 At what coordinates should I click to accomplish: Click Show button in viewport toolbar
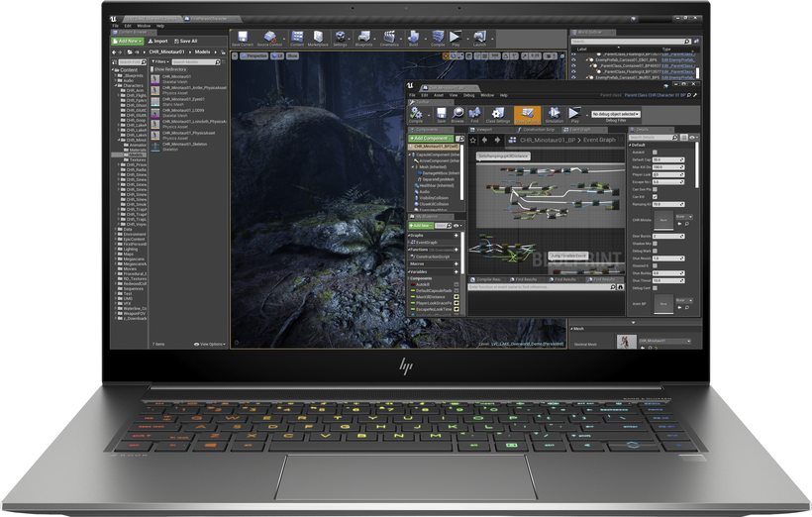point(292,55)
